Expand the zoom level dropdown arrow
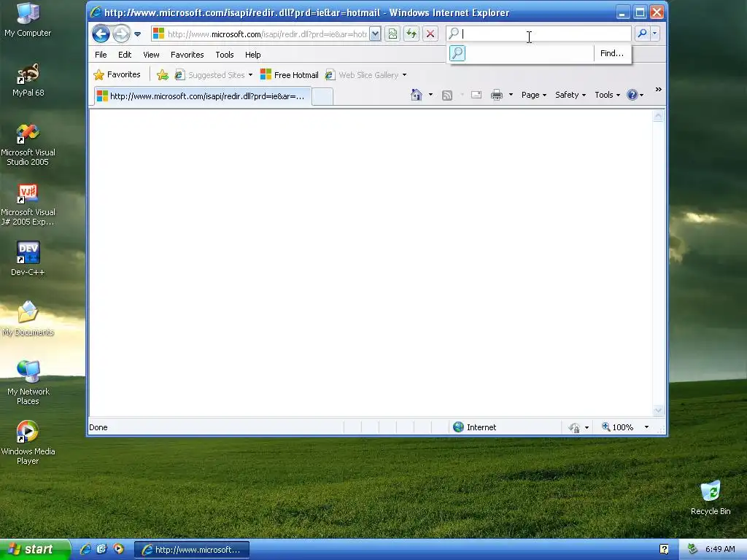Viewport: 747px width, 560px height. [x=646, y=427]
